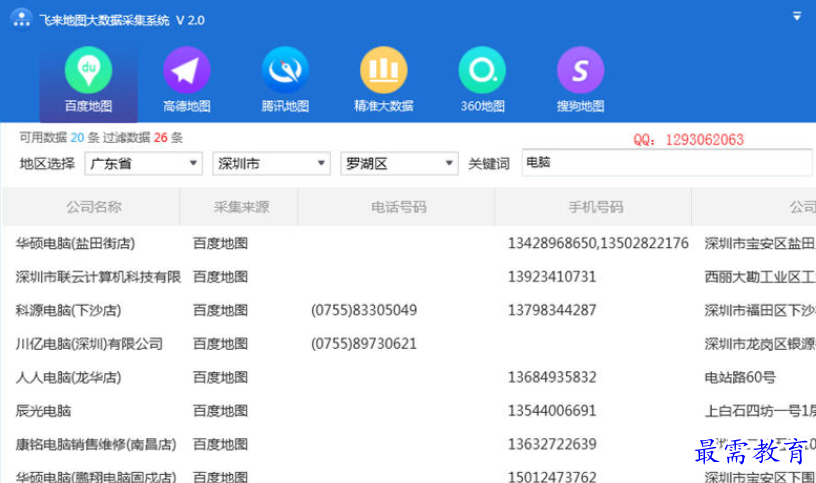Screen dimensions: 816x483
Task: Click mobile number 13684935832
Action: [552, 377]
